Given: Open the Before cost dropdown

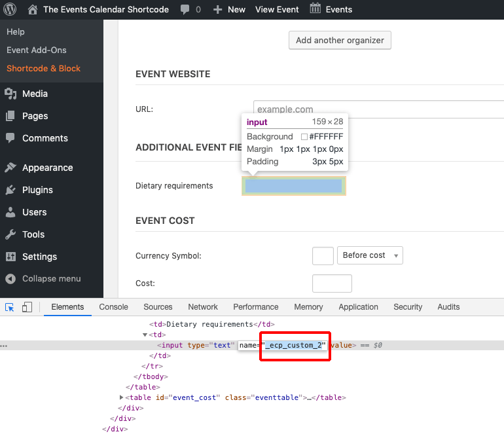Looking at the screenshot, I should click(x=370, y=255).
